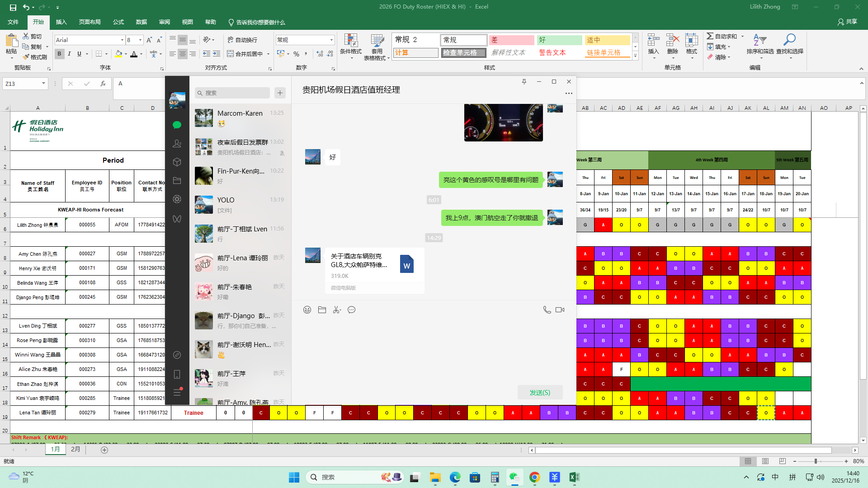Click the send file folder icon
The height and width of the screenshot is (488, 868).
(x=322, y=310)
